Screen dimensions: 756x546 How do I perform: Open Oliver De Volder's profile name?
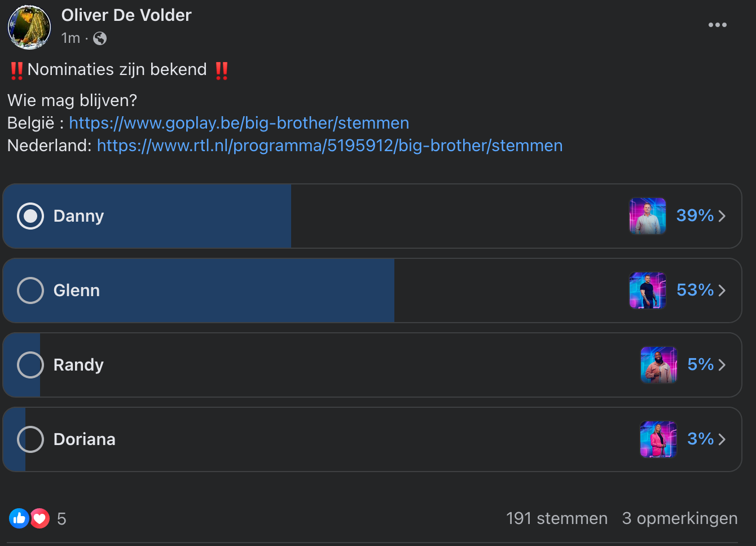click(126, 15)
